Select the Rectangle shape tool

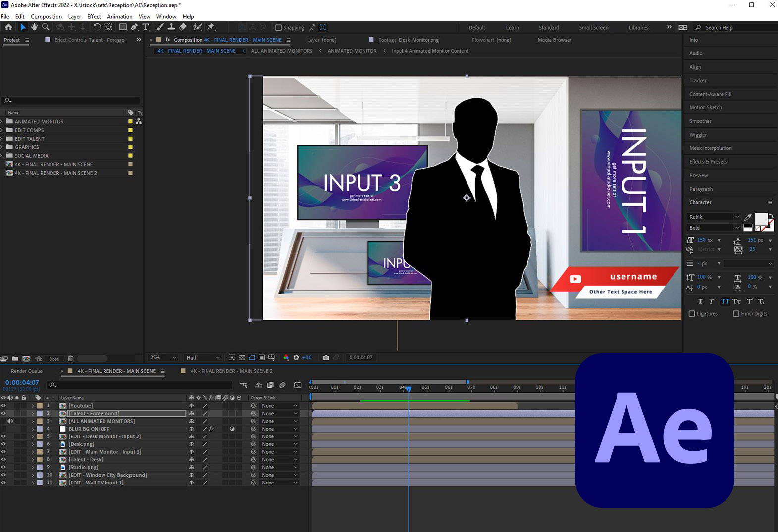123,27
